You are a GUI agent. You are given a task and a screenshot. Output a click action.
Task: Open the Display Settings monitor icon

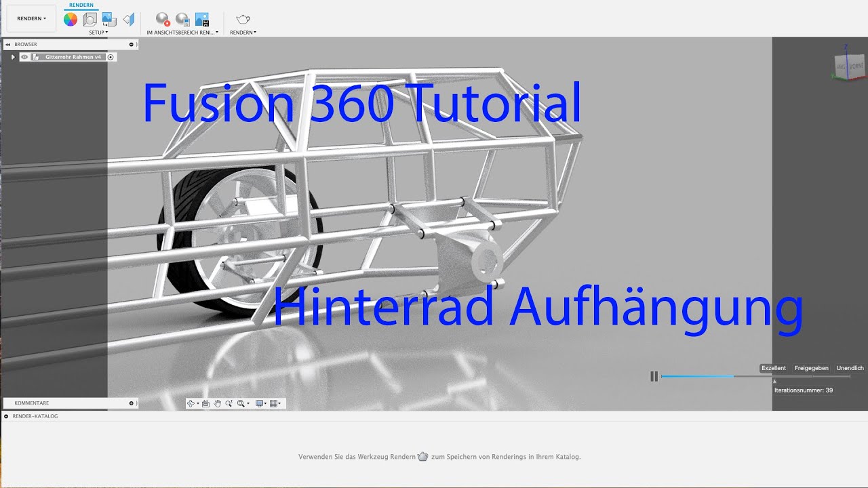259,403
